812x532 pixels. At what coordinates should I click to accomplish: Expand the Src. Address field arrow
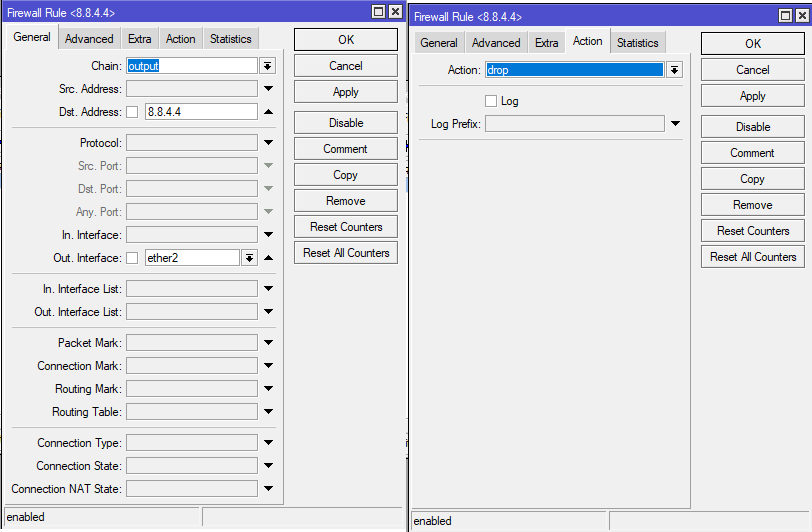point(268,89)
